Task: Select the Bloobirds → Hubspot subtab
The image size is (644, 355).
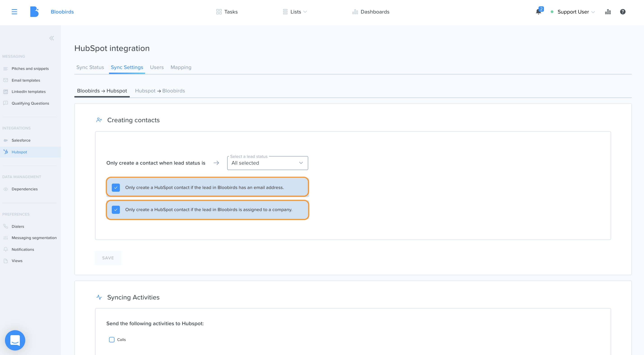Action: (x=102, y=91)
